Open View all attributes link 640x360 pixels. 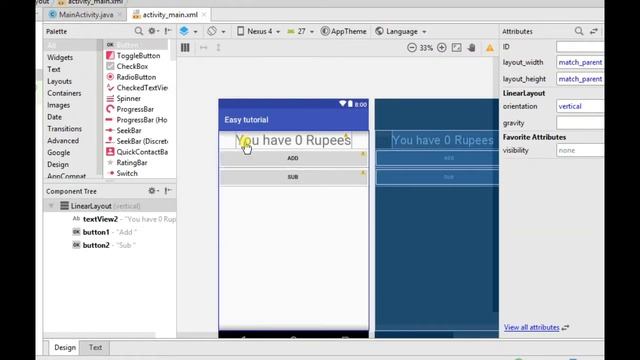[531, 327]
